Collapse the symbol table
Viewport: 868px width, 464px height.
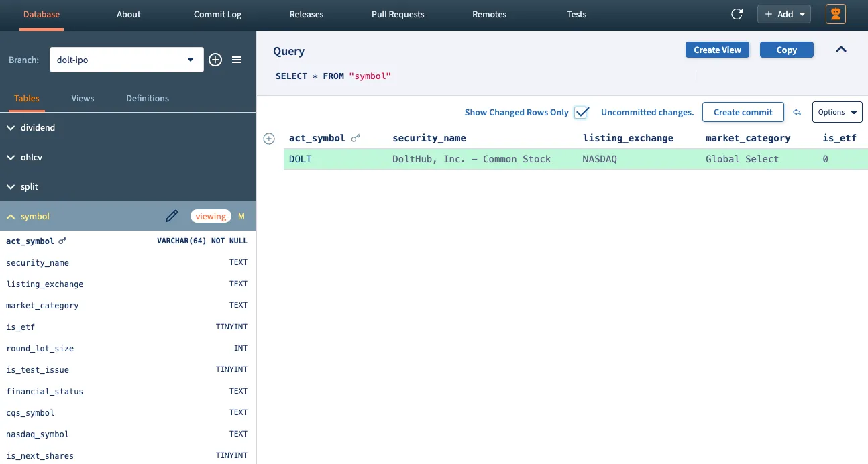11,217
